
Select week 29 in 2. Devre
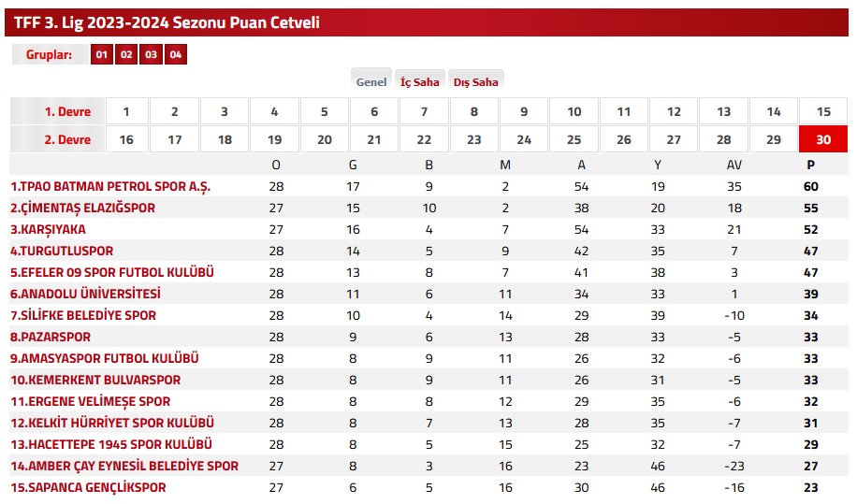pyautogui.click(x=774, y=139)
